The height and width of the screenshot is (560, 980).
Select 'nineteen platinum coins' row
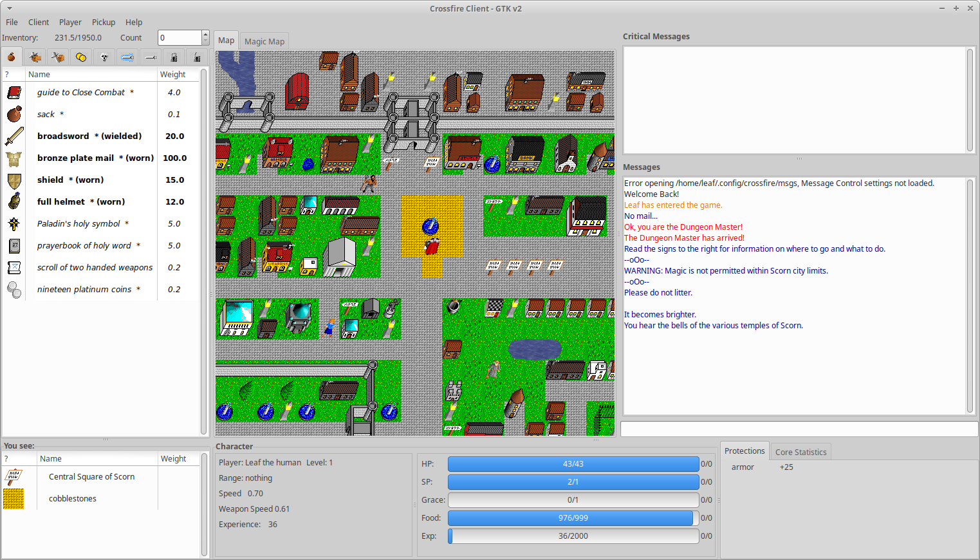point(101,290)
